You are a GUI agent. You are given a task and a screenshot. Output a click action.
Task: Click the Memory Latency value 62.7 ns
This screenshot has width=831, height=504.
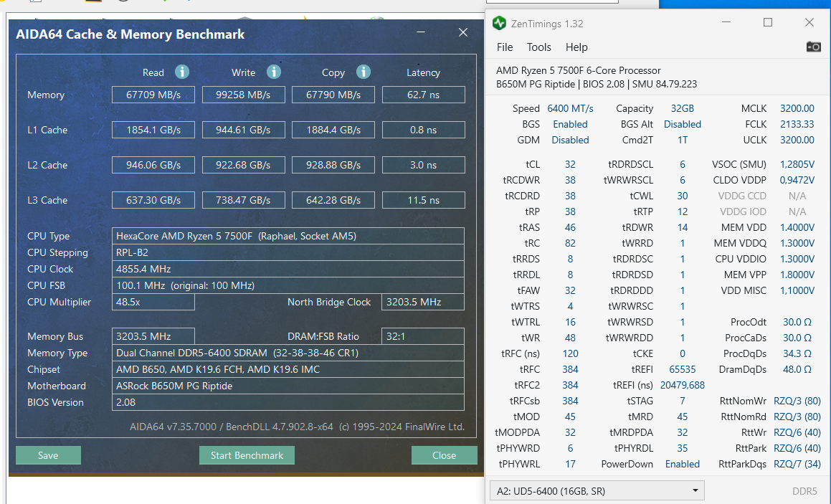tap(424, 95)
